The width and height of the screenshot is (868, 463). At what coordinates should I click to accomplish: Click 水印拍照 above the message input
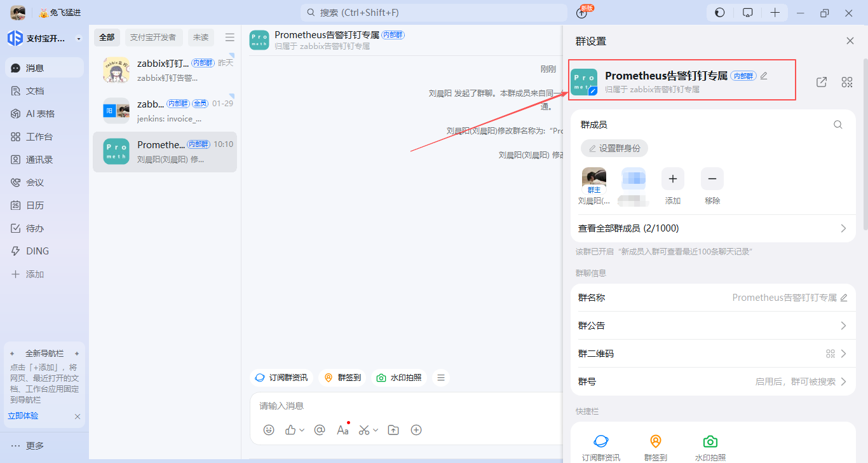[x=399, y=378]
